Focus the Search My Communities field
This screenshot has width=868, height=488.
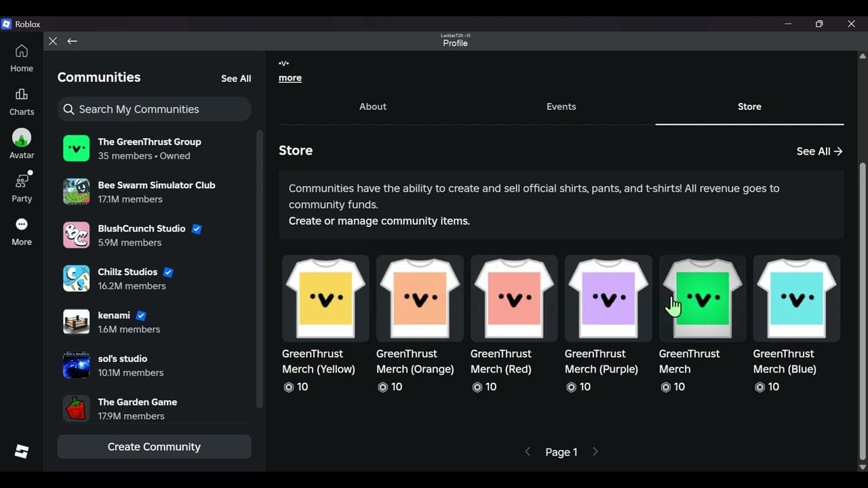click(x=155, y=109)
